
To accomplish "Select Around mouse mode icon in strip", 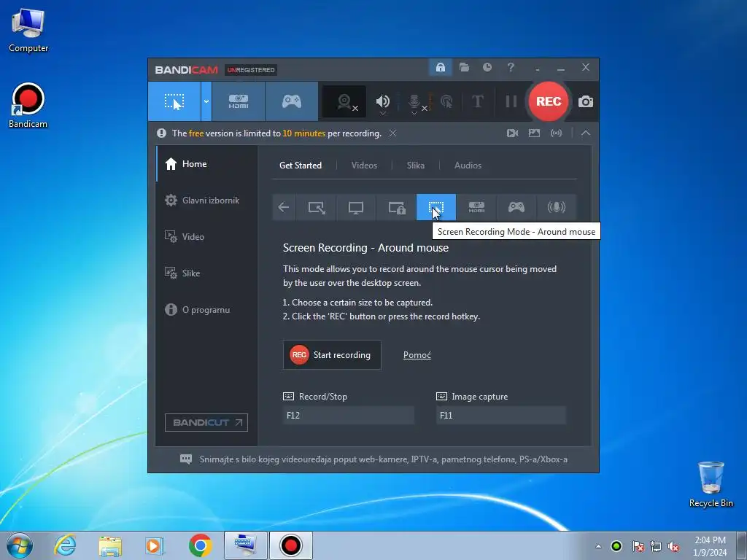I will coord(436,207).
